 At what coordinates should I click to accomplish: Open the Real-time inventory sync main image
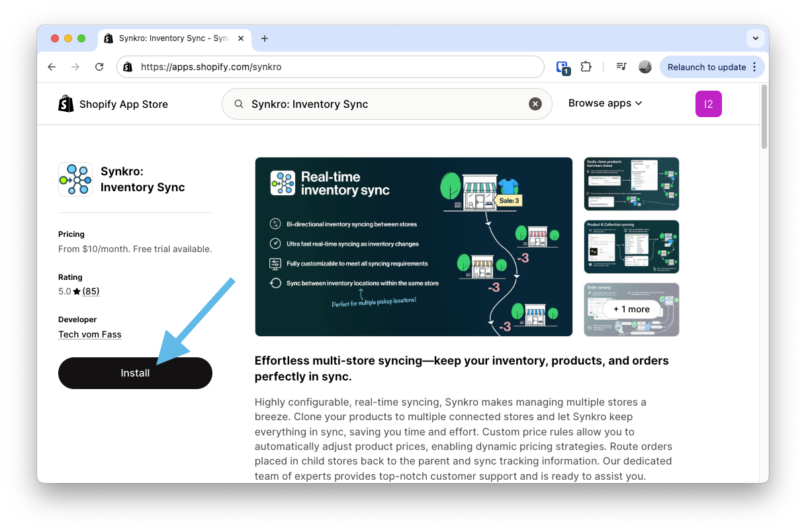pyautogui.click(x=414, y=247)
